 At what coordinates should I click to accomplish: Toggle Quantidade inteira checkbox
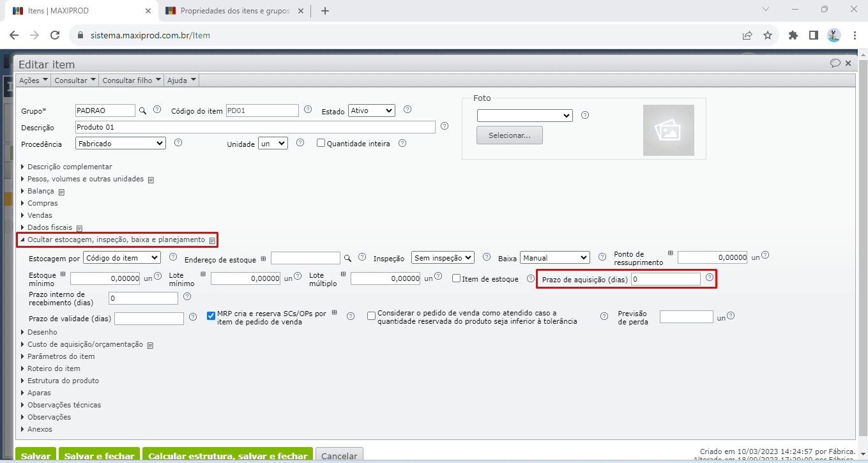point(321,143)
